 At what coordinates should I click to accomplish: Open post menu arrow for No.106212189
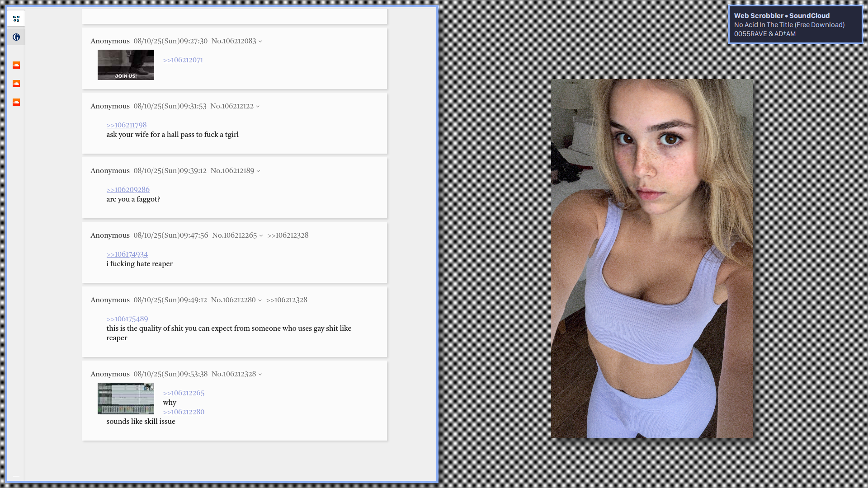tap(258, 171)
